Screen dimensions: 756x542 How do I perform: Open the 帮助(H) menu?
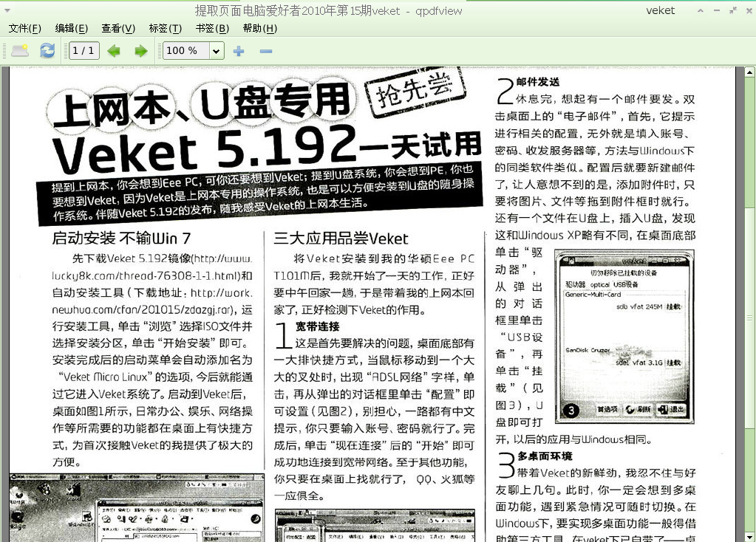coord(260,28)
